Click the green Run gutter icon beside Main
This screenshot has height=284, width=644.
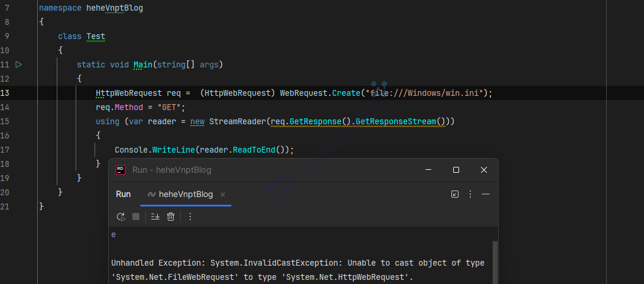[19, 64]
